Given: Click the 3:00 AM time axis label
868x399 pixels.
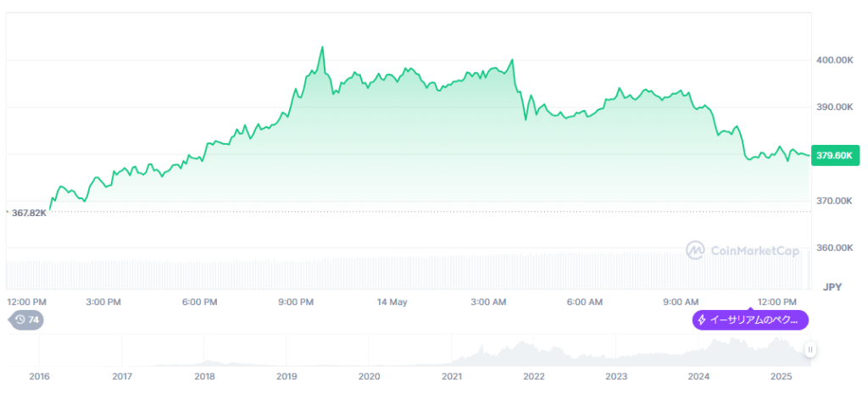Looking at the screenshot, I should pyautogui.click(x=488, y=302).
